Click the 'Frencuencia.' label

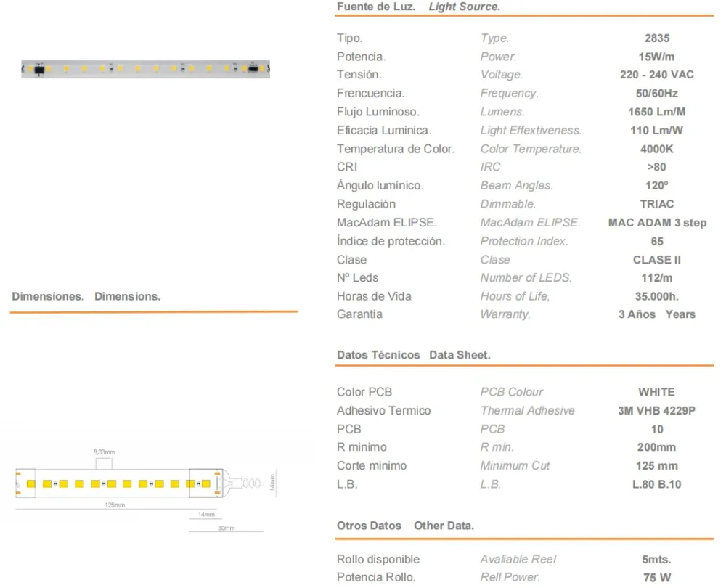[370, 93]
